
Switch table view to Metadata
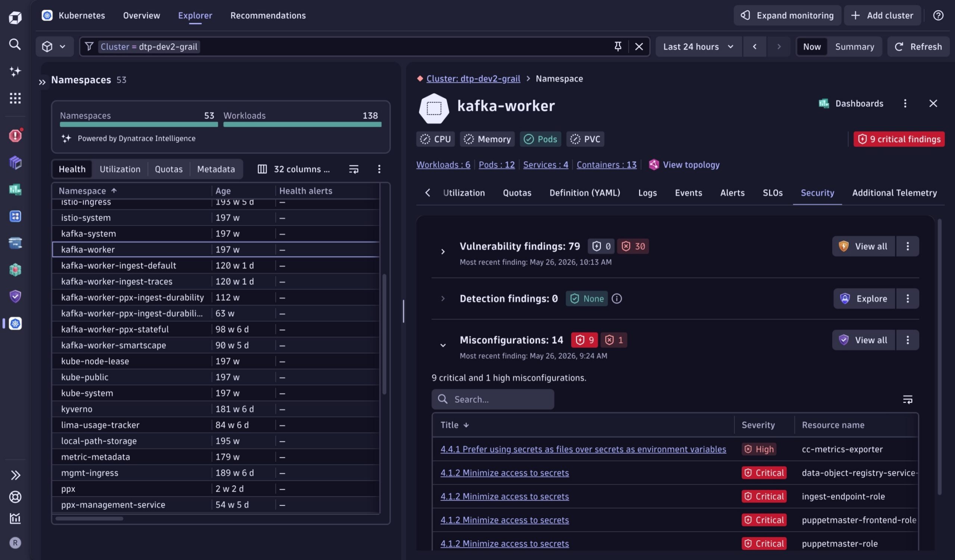coord(216,169)
